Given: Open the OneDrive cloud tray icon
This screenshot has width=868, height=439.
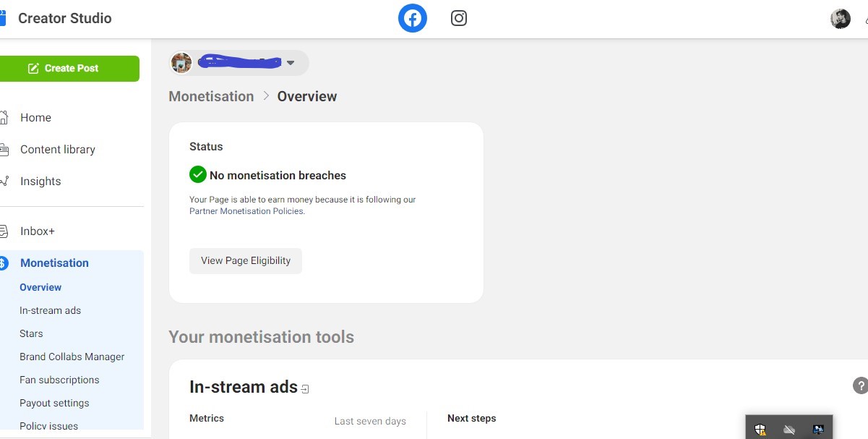Looking at the screenshot, I should click(x=789, y=430).
